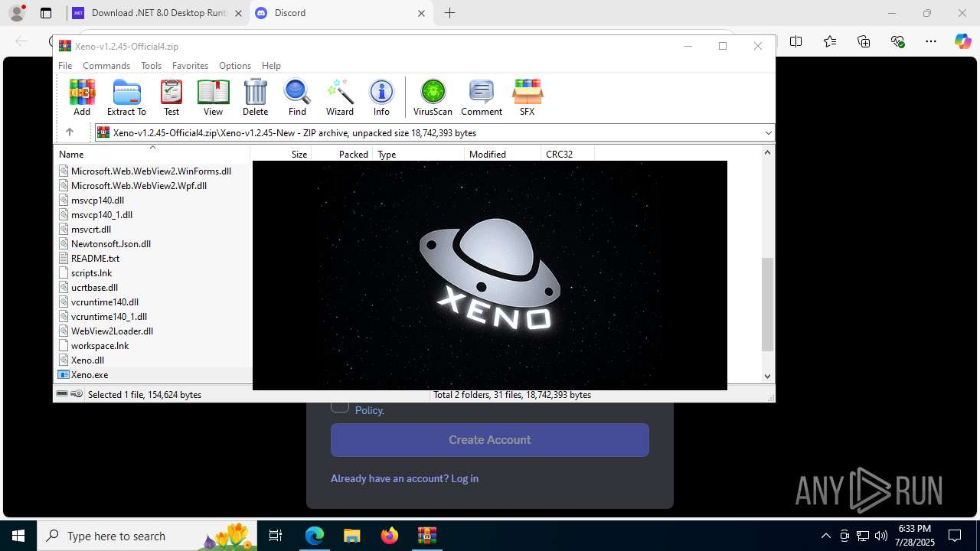Select the msvcp140_1.dll file
The width and height of the screenshot is (980, 551).
(102, 215)
